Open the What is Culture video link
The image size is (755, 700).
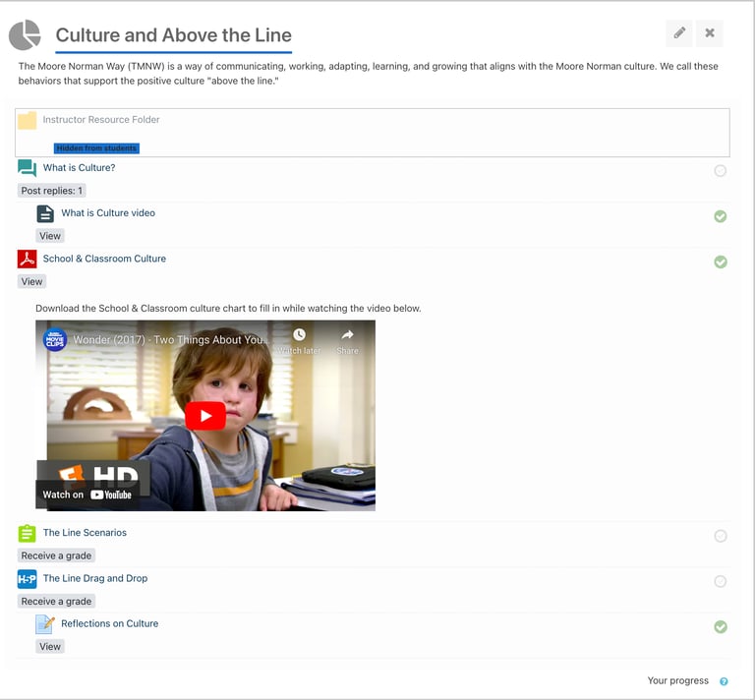point(108,212)
